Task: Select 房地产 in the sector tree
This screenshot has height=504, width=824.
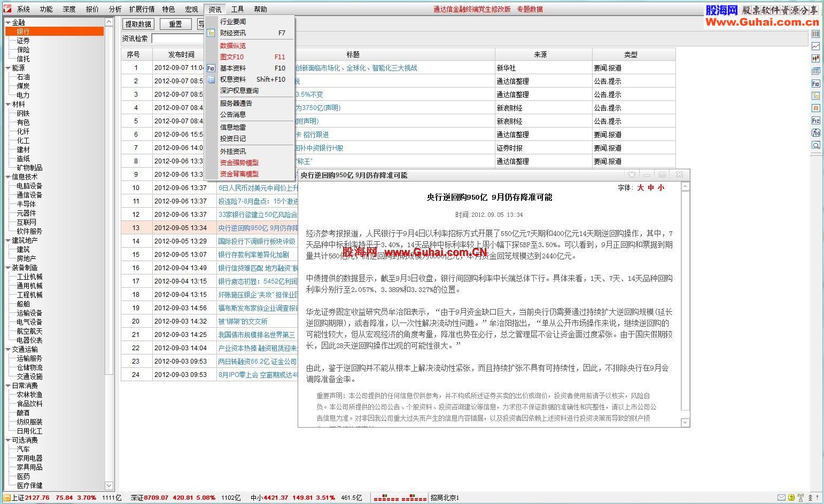Action: [26, 258]
